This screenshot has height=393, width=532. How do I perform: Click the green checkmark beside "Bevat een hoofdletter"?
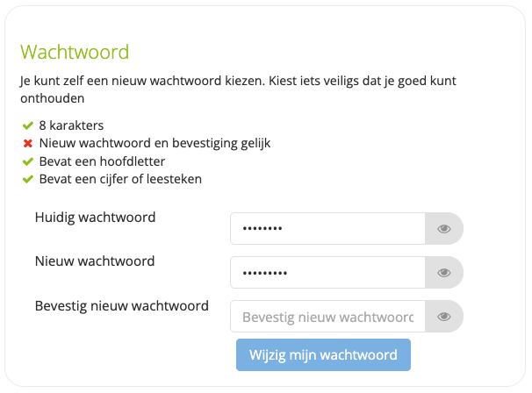28,161
